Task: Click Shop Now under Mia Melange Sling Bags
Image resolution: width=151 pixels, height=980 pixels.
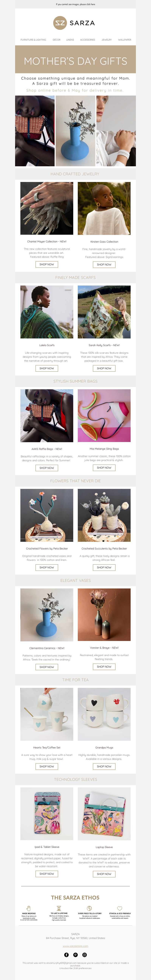Action: point(104,468)
